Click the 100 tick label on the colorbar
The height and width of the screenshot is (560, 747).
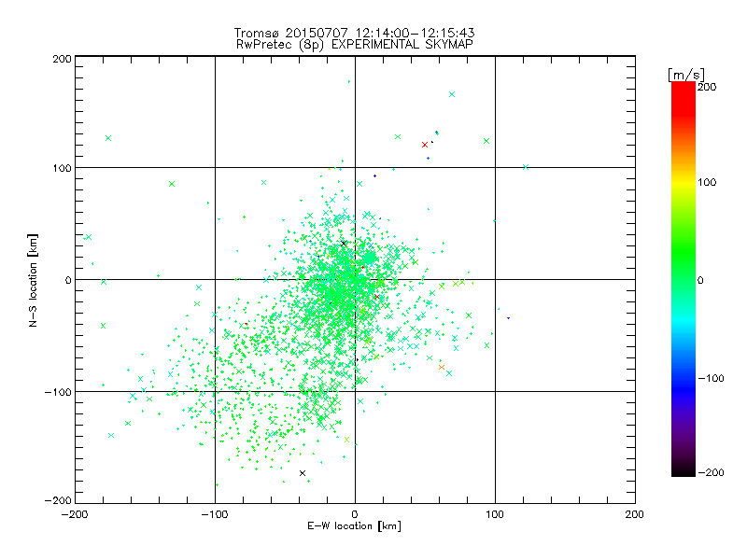pos(707,182)
